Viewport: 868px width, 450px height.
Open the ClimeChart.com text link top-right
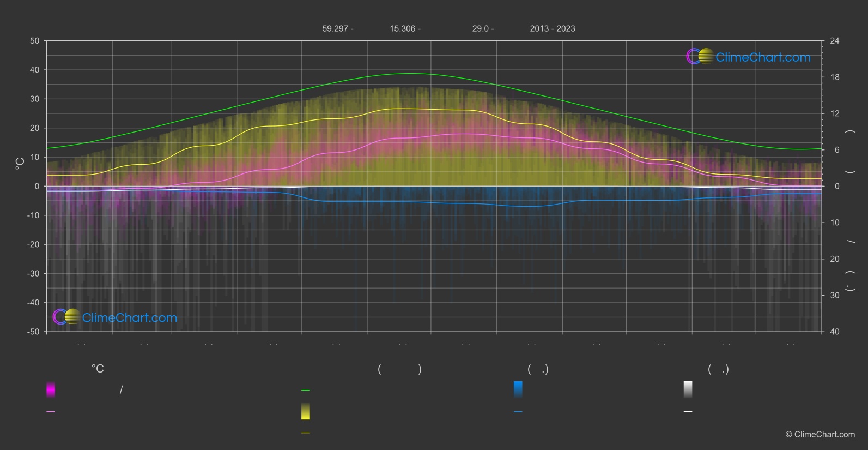(x=763, y=57)
